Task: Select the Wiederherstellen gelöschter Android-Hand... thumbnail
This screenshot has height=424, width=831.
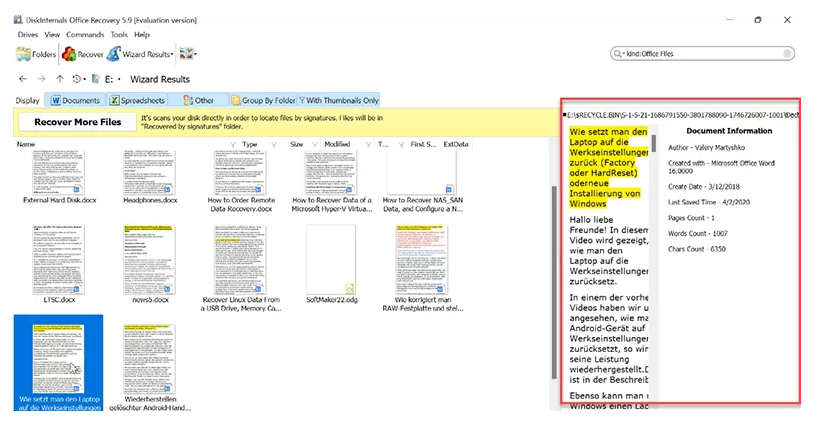Action: [x=149, y=360]
